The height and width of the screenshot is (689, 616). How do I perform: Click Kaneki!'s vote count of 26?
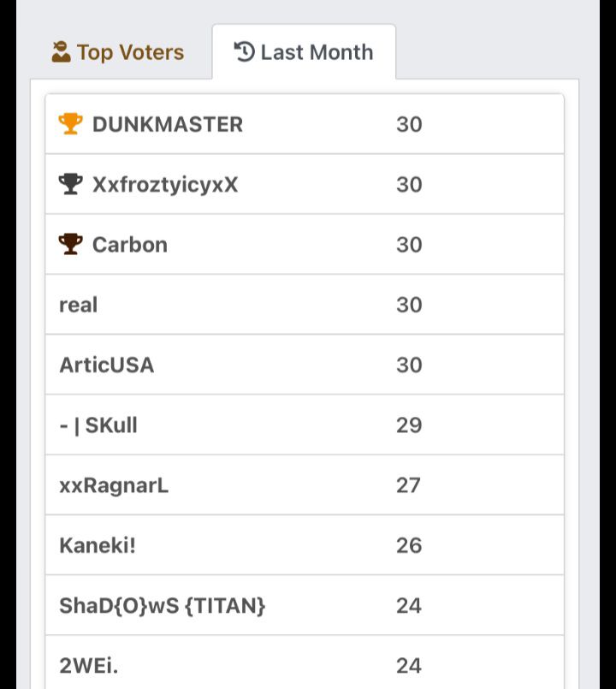(x=409, y=545)
